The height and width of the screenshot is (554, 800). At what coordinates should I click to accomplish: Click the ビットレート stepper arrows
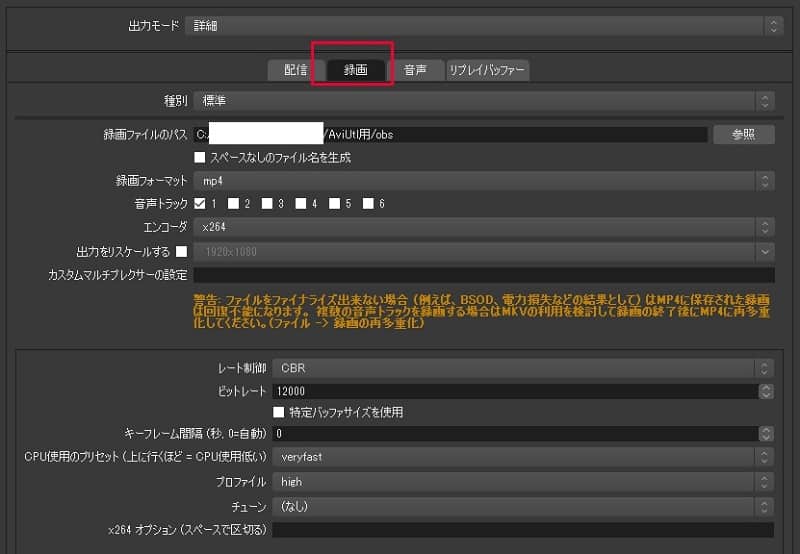coord(766,391)
